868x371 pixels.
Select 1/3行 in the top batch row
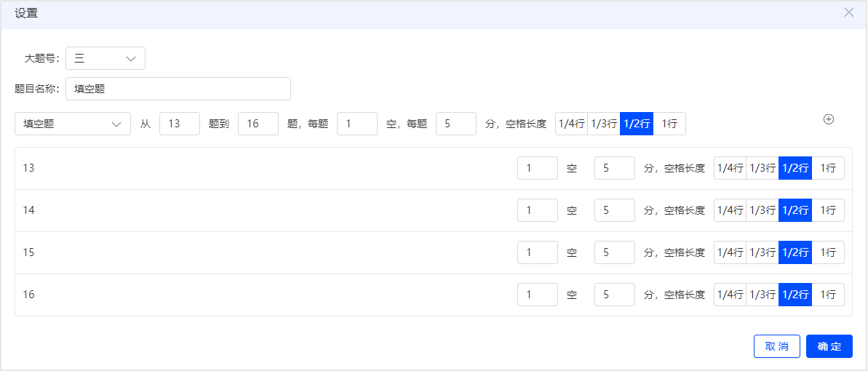603,124
